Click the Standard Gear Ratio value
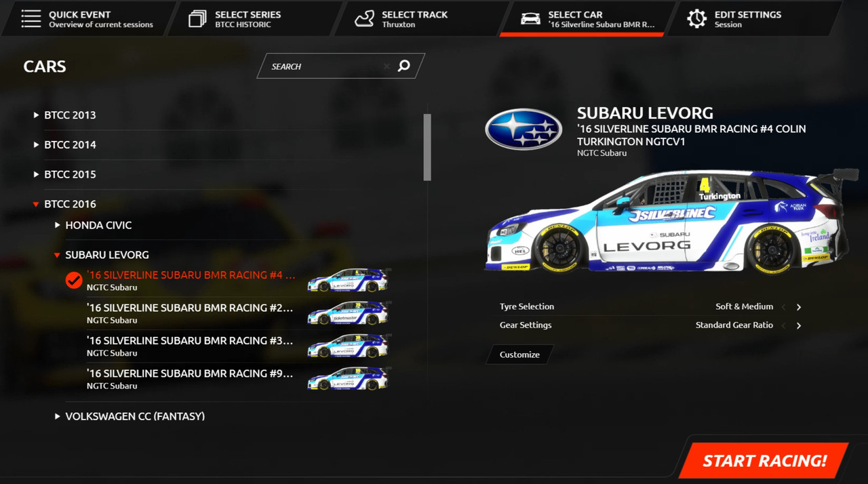 pyautogui.click(x=734, y=325)
